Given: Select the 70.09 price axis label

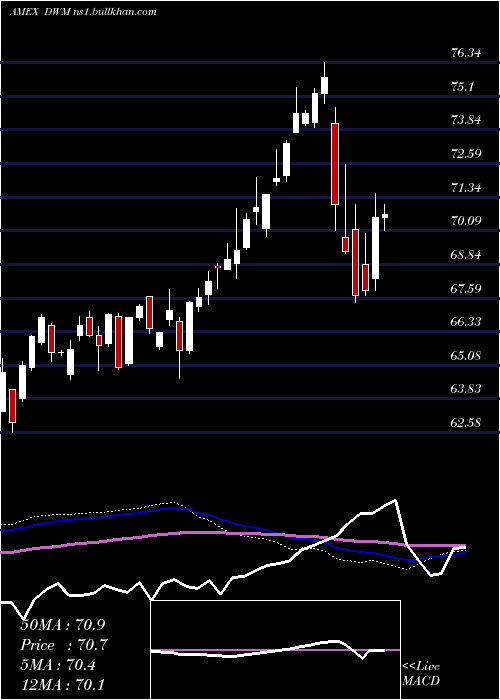Looking at the screenshot, I should click(x=466, y=221).
